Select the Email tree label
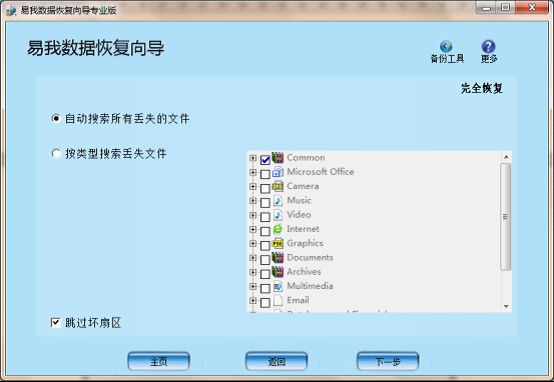Viewport: 554px width, 382px height. 298,300
